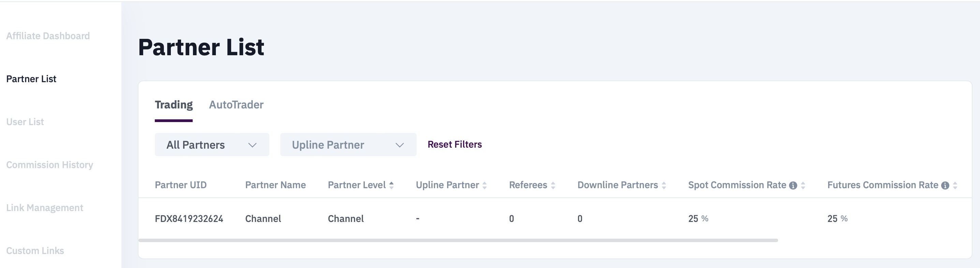Go to User List in sidebar
The image size is (980, 268).
click(25, 122)
